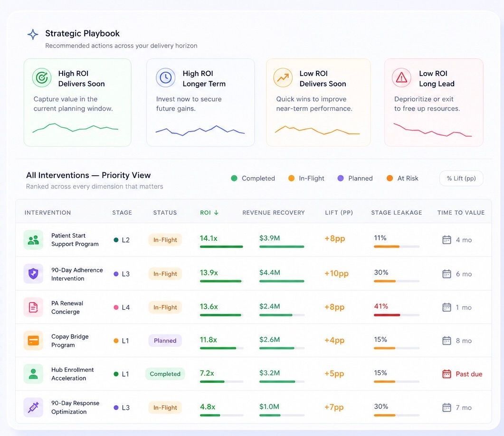Sort by the Revenue Recovery column header
504x436 pixels.
coord(274,212)
